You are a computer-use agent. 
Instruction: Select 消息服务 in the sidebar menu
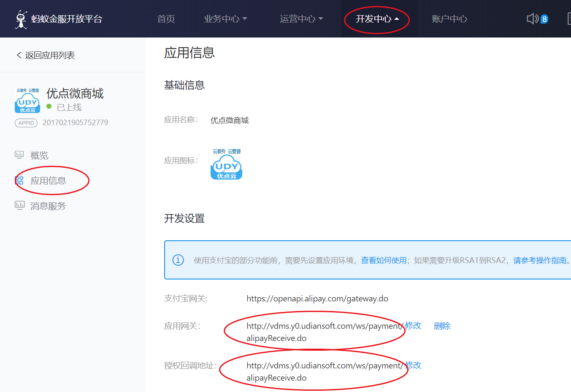[x=48, y=206]
